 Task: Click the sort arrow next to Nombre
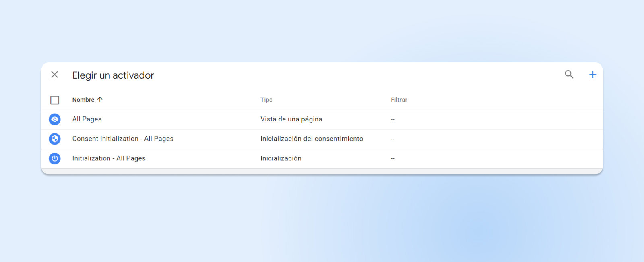(100, 100)
